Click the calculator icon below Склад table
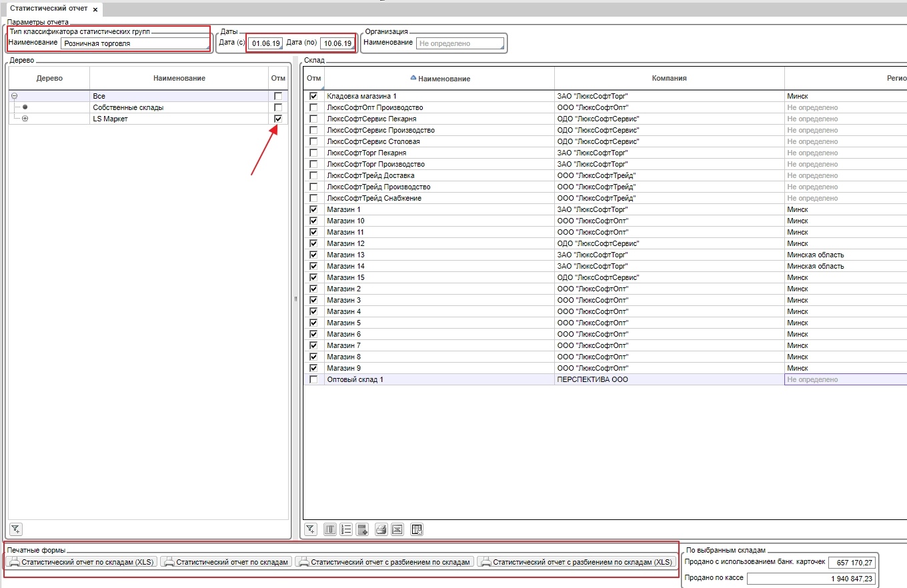907x588 pixels. pyautogui.click(x=362, y=529)
